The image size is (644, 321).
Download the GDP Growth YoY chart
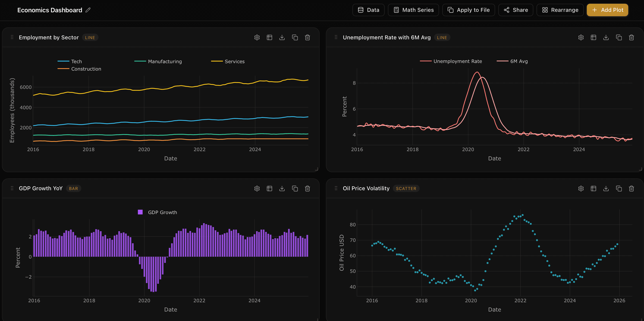(x=282, y=189)
